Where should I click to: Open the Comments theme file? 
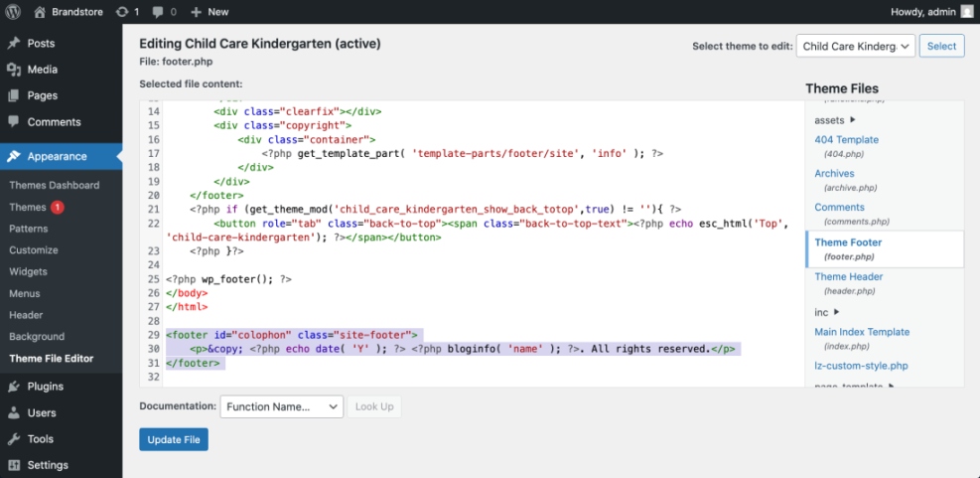coord(839,207)
